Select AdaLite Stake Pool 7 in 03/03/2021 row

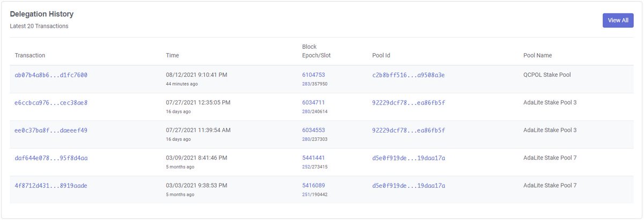550,185
